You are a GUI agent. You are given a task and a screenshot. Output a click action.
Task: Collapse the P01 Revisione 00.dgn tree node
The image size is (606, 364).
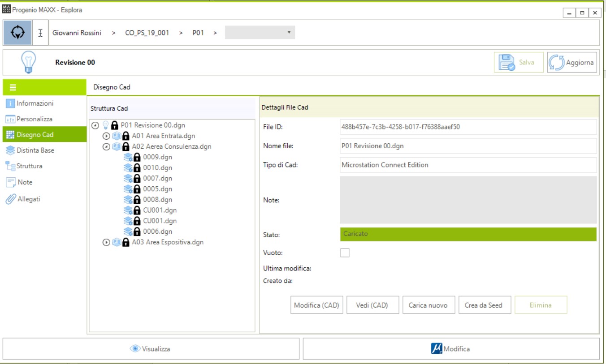(x=95, y=125)
